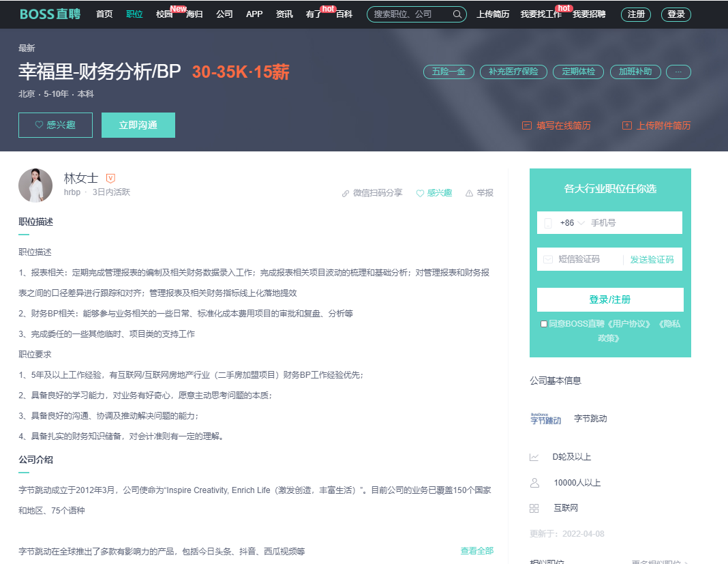Click the 我要招聘 header link
This screenshot has width=728, height=564.
click(589, 14)
